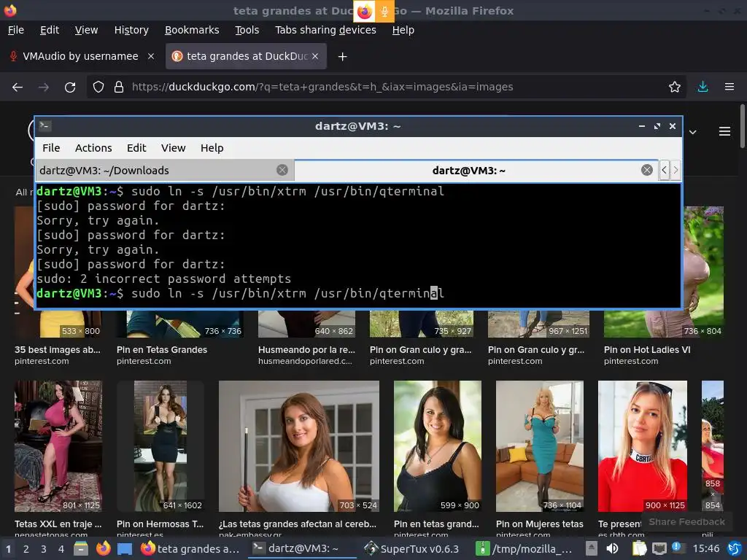Open Firefox View menu
The width and height of the screenshot is (747, 560).
point(86,30)
